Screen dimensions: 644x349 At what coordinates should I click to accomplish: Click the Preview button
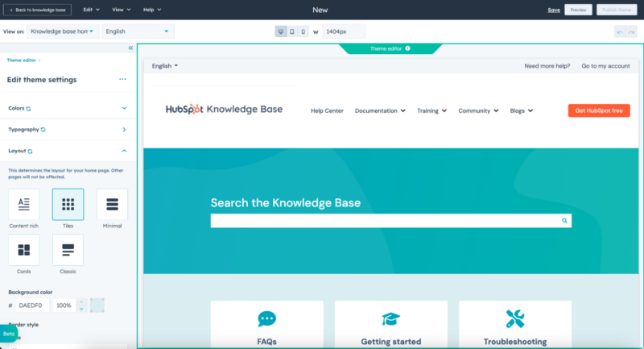[x=578, y=10]
